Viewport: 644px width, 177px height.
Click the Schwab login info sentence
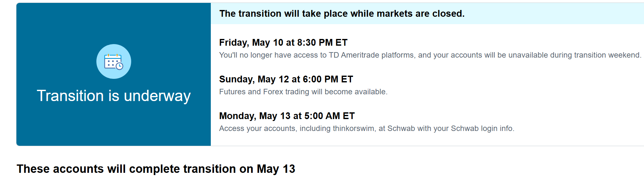pyautogui.click(x=367, y=128)
